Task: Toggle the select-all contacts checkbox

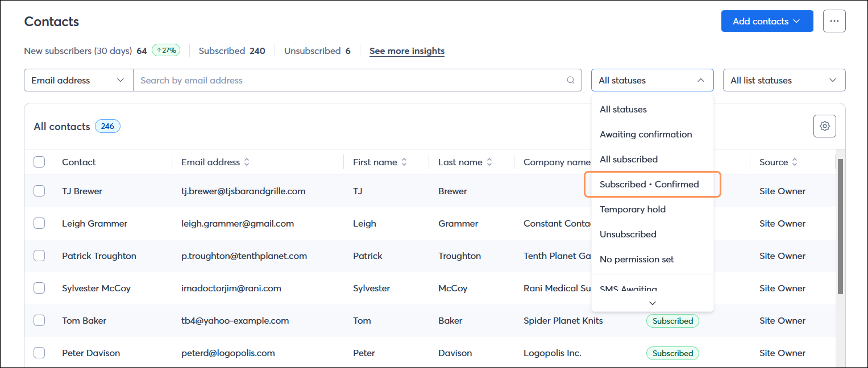Action: (39, 162)
